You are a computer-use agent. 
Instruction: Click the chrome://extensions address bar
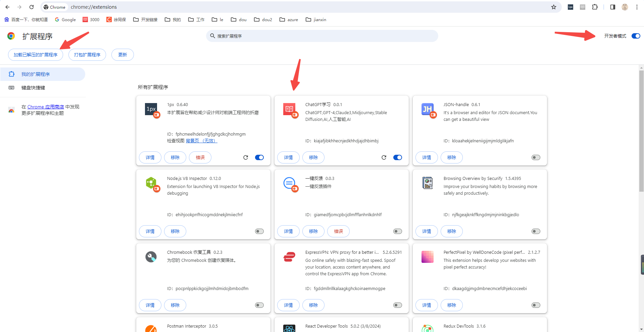click(x=301, y=7)
